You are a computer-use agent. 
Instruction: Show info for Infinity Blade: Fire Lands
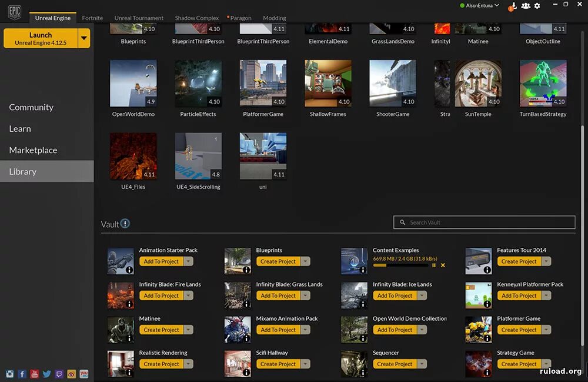pyautogui.click(x=129, y=304)
